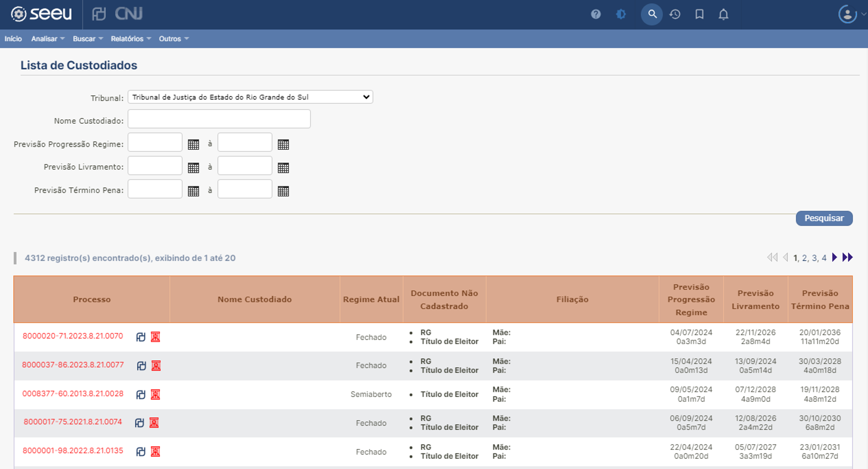868x469 pixels.
Task: Click the Pesquisar button
Action: click(824, 218)
